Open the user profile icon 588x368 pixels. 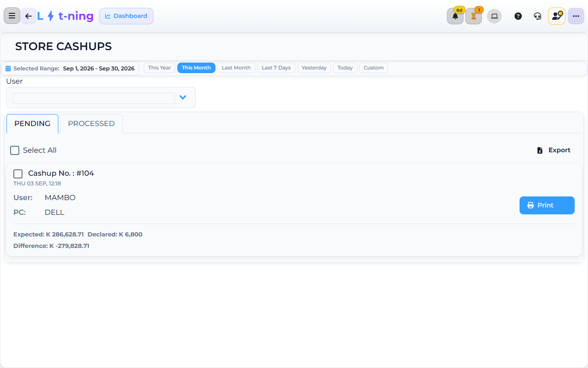557,16
